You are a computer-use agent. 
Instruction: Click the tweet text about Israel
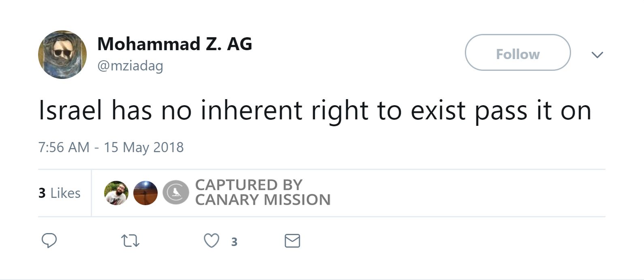coord(315,110)
